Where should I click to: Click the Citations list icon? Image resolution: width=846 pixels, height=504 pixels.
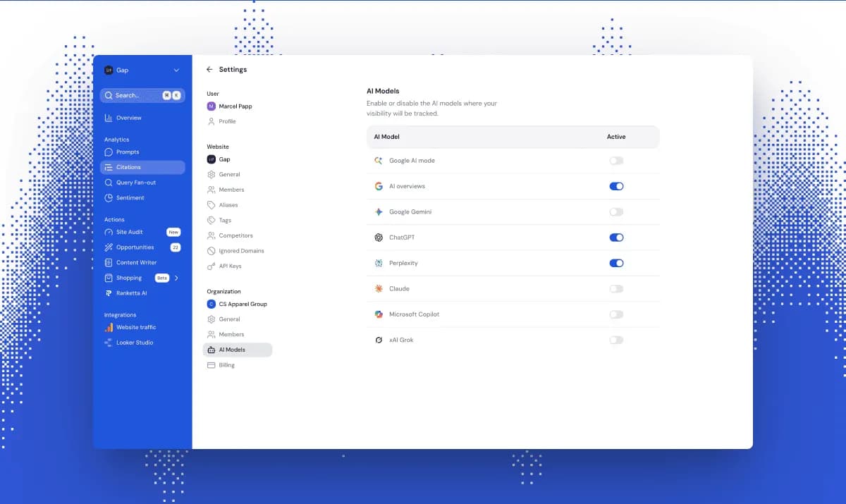[x=109, y=167]
